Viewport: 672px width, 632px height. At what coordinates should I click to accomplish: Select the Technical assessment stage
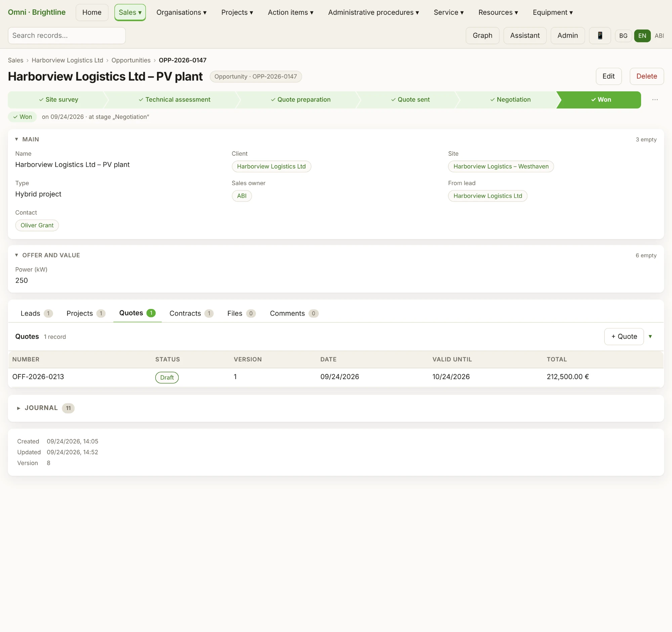pos(174,100)
